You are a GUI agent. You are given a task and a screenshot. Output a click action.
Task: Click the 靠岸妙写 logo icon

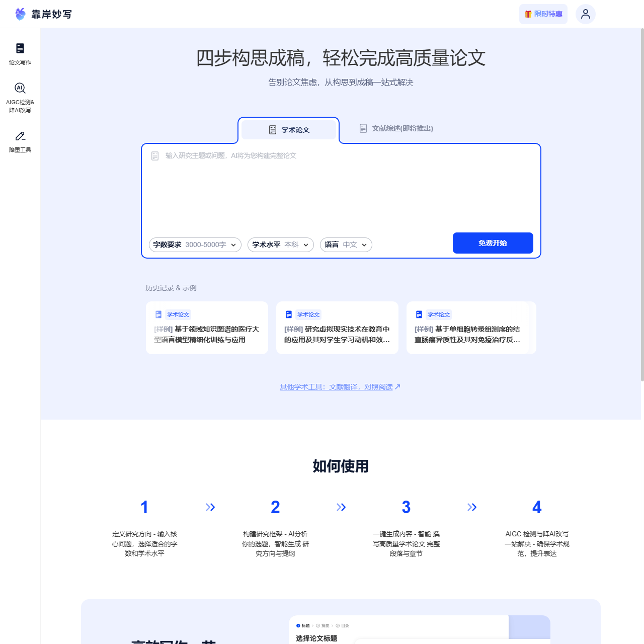[20, 14]
